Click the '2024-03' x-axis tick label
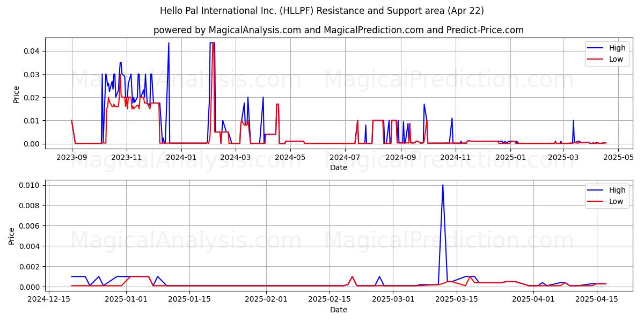This screenshot has width=644, height=322. pyautogui.click(x=235, y=158)
